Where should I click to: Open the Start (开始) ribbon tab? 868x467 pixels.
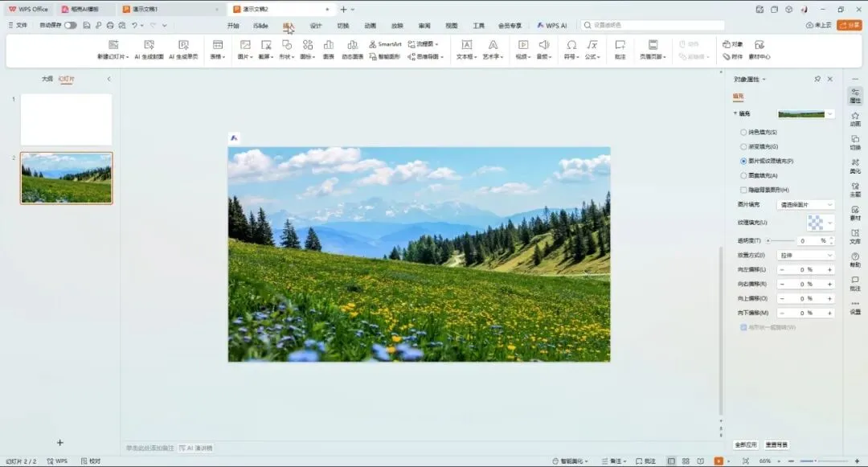click(233, 26)
